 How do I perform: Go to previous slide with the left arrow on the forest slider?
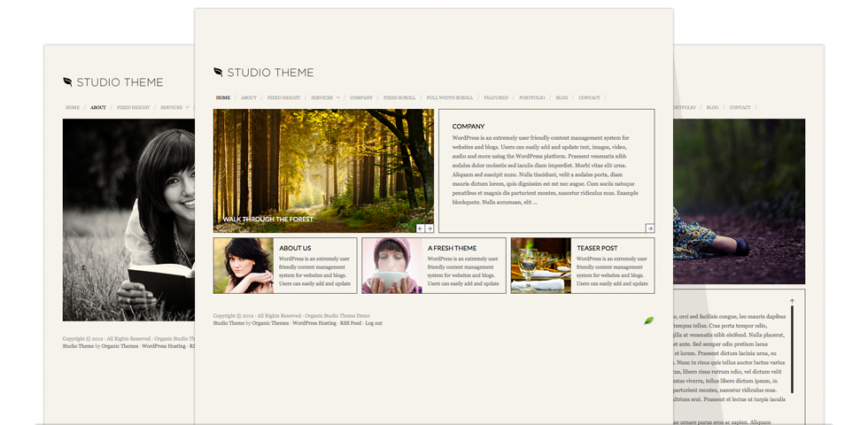click(x=420, y=228)
